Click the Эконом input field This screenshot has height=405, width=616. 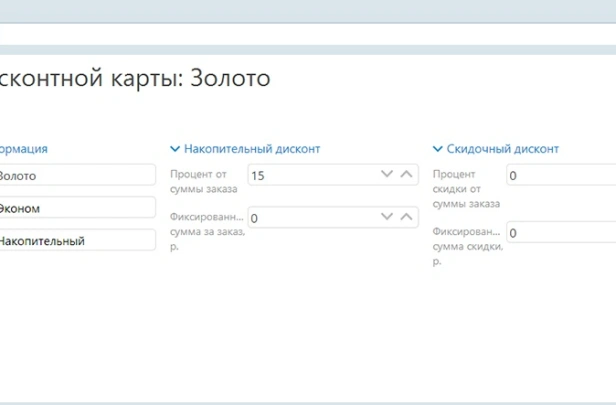[x=76, y=208]
